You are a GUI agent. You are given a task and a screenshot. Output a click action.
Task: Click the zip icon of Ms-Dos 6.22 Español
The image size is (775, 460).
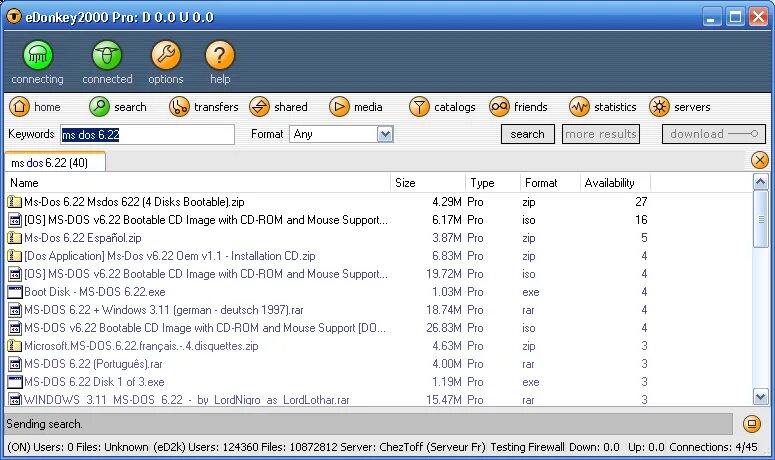click(15, 238)
